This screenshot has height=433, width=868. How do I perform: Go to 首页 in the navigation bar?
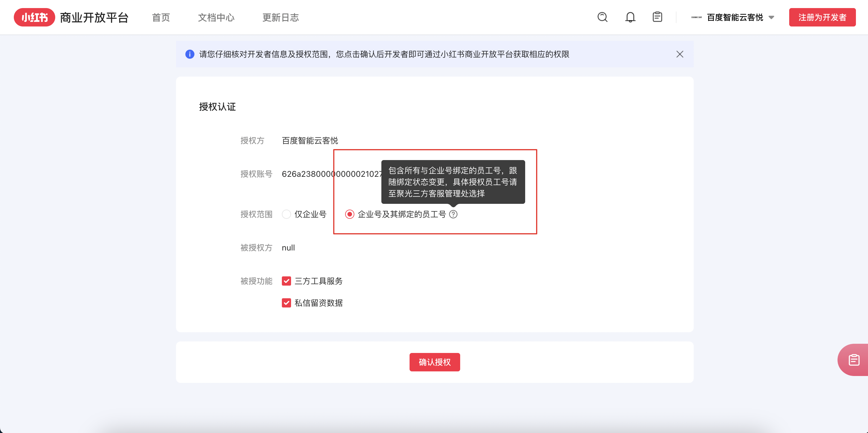pyautogui.click(x=160, y=17)
